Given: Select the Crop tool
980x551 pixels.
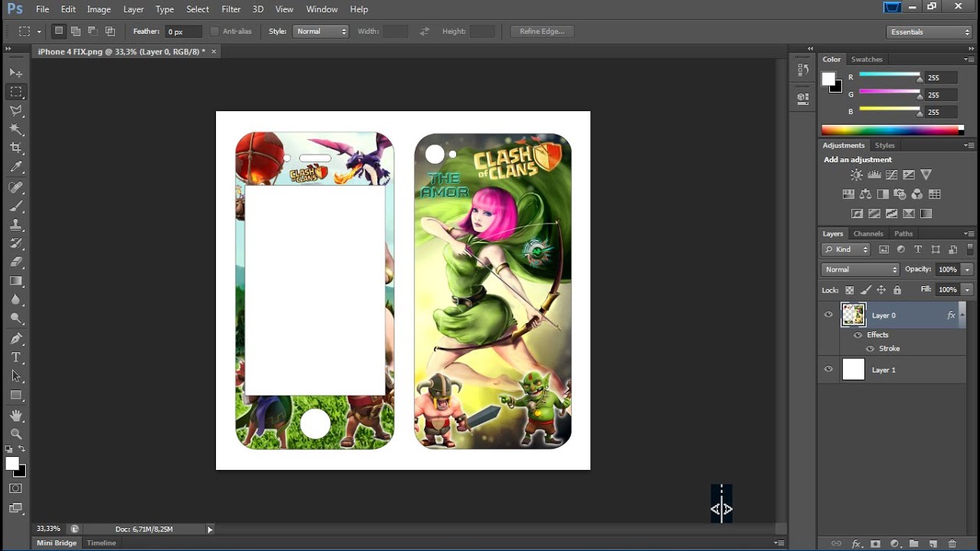Looking at the screenshot, I should pos(16,148).
